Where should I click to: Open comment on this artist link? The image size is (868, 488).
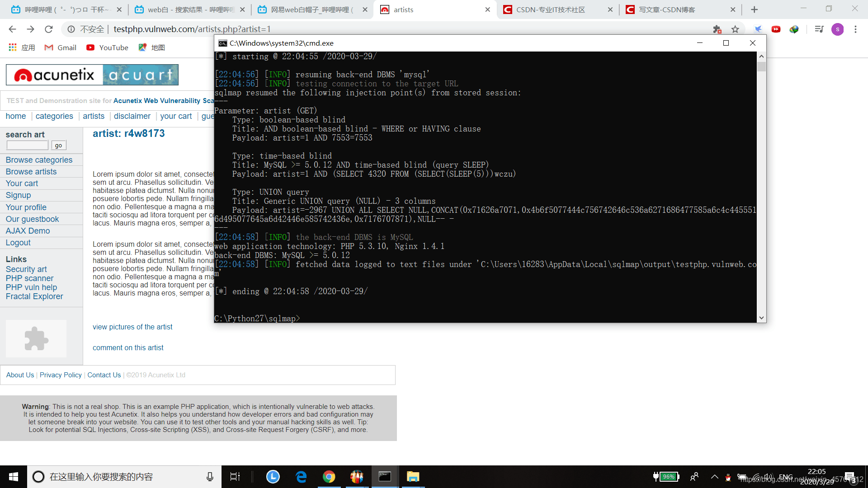click(x=128, y=348)
